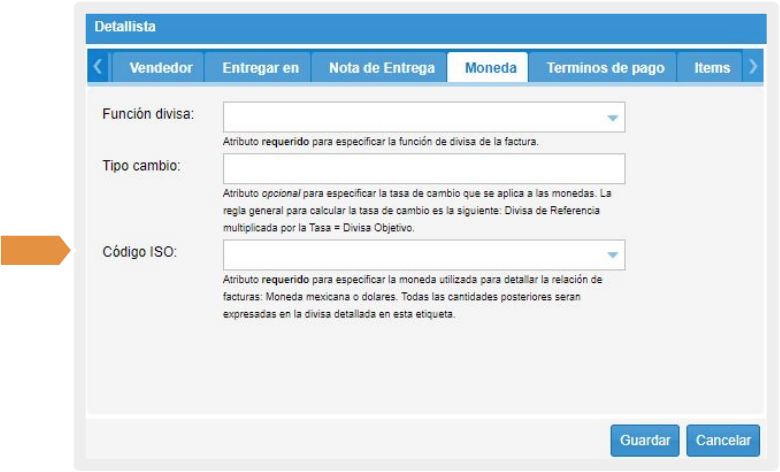Click the Cancelar button
Image resolution: width=780 pixels, height=472 pixels.
point(722,440)
